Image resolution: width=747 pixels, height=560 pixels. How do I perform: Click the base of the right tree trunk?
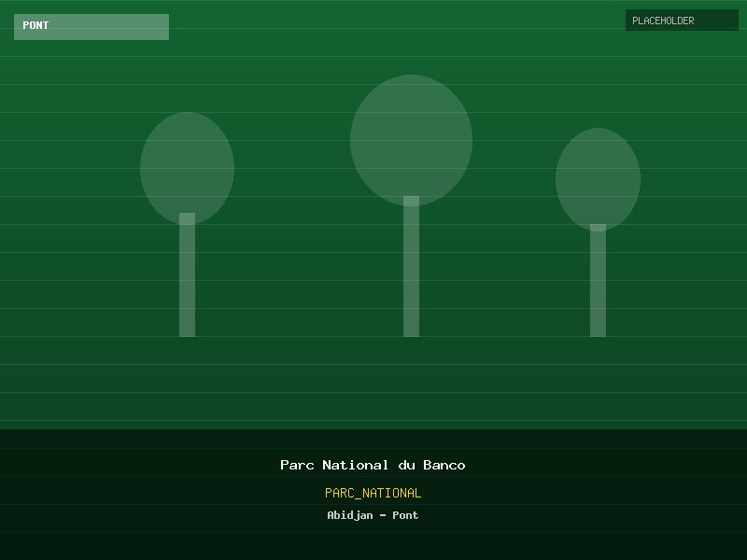(598, 331)
